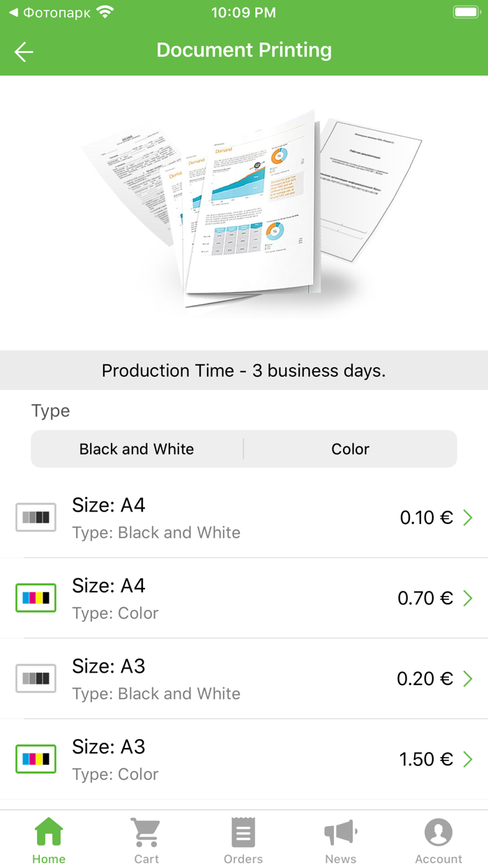This screenshot has width=488, height=868.
Task: Tap the document printing preview image
Action: (x=244, y=209)
